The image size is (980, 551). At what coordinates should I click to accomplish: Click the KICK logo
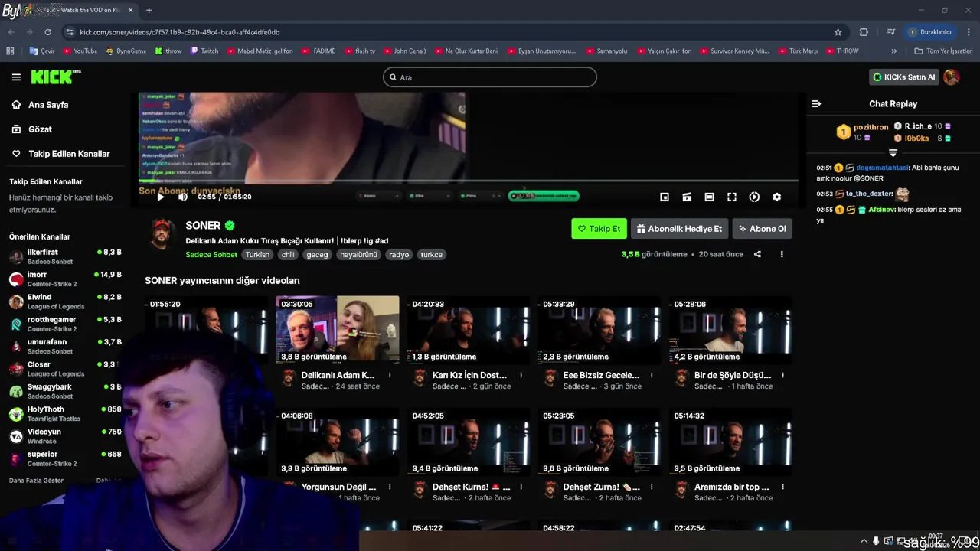tap(55, 77)
